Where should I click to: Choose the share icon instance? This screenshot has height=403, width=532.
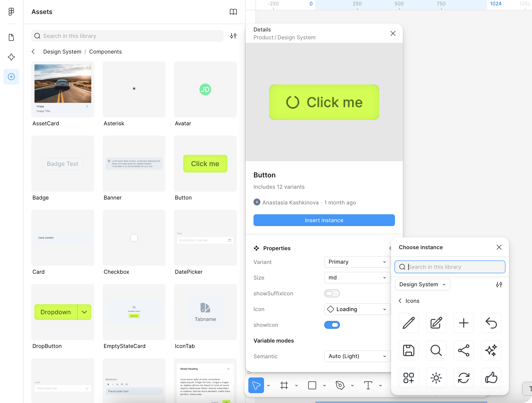pyautogui.click(x=464, y=350)
